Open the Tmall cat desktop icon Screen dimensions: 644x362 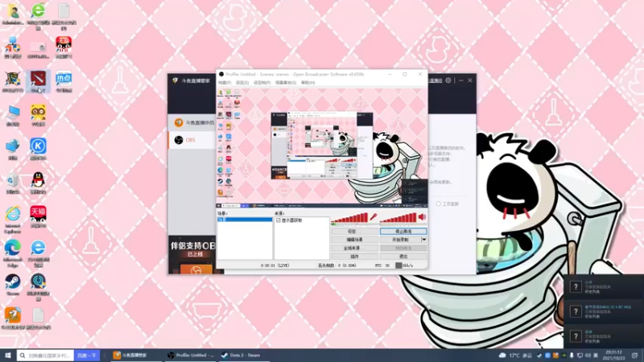(x=64, y=47)
